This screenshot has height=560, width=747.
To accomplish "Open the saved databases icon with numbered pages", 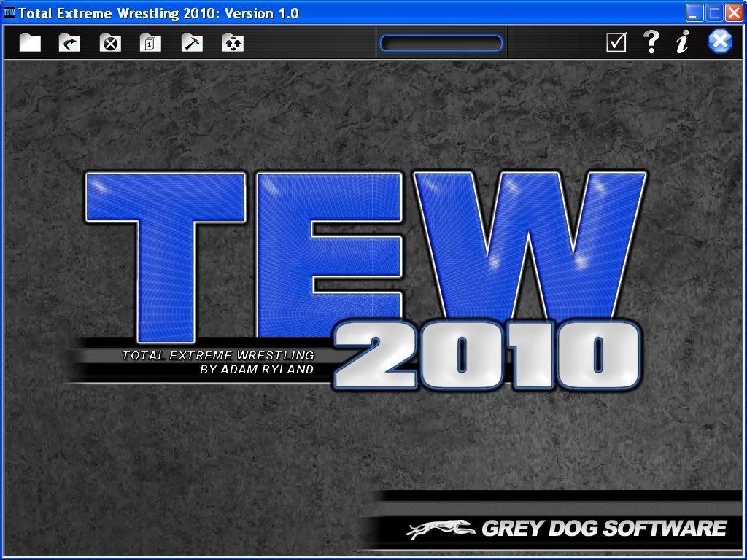I will click(149, 42).
